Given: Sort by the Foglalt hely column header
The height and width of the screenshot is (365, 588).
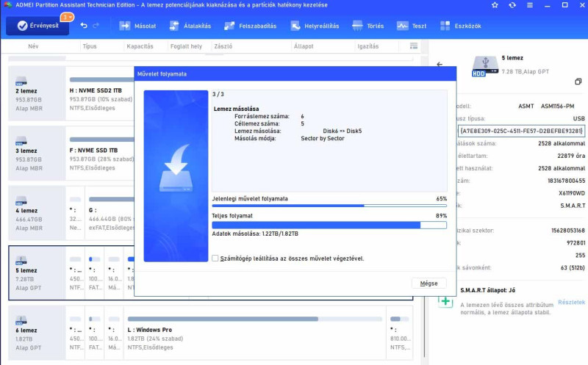Looking at the screenshot, I should pyautogui.click(x=186, y=46).
